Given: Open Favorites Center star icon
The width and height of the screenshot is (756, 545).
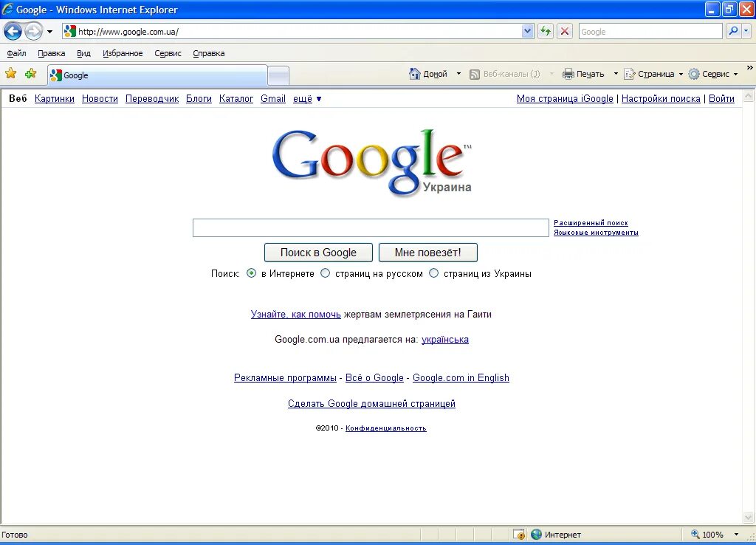Looking at the screenshot, I should pos(10,73).
